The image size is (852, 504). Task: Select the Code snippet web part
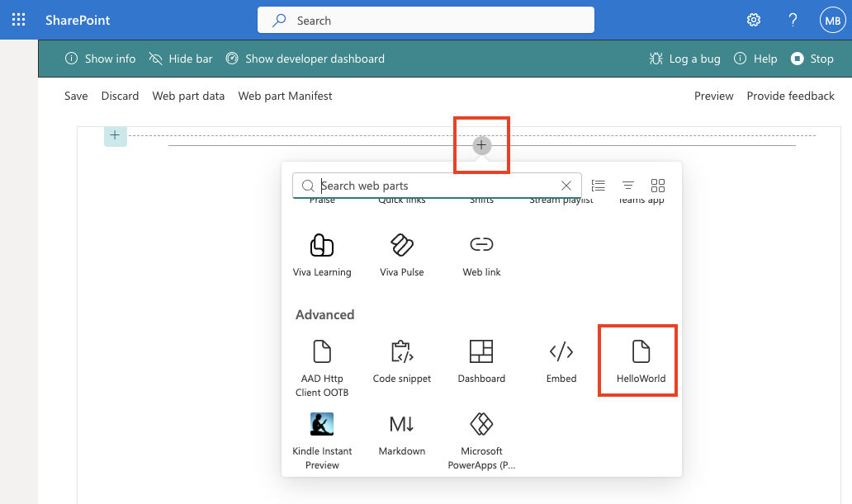click(401, 361)
